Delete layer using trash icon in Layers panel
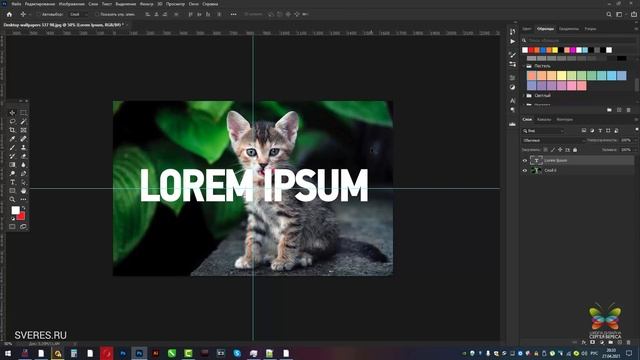 point(629,342)
